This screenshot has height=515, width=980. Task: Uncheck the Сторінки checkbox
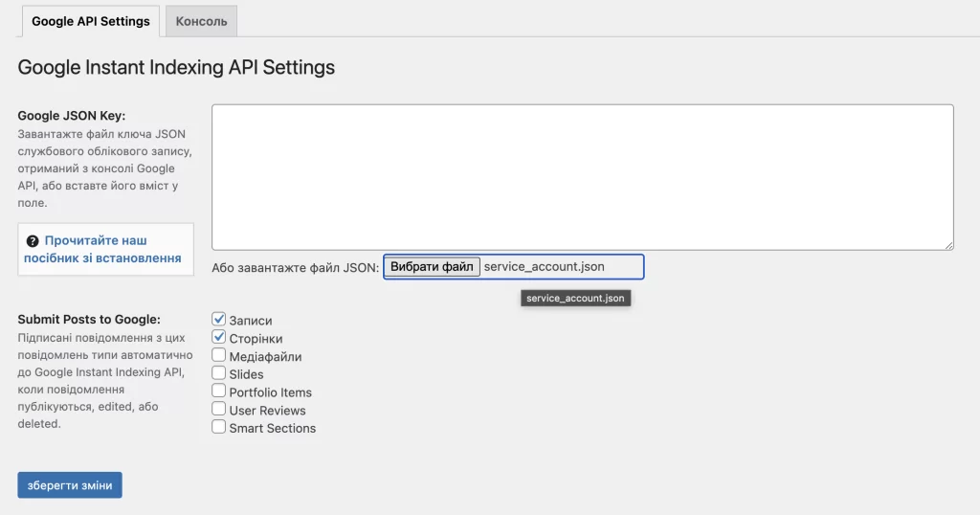coord(219,338)
